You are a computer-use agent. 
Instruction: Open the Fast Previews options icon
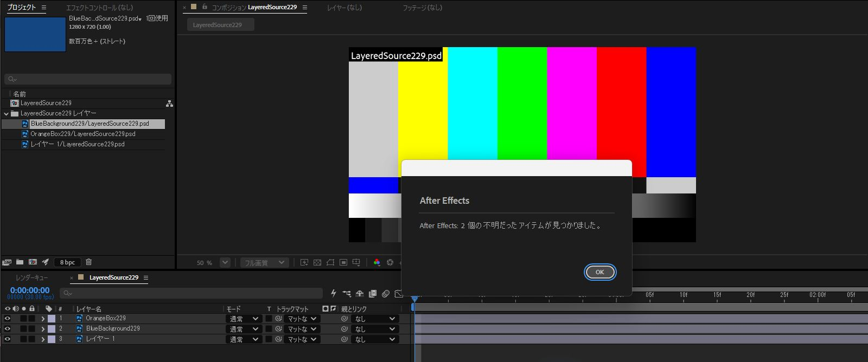(304, 262)
